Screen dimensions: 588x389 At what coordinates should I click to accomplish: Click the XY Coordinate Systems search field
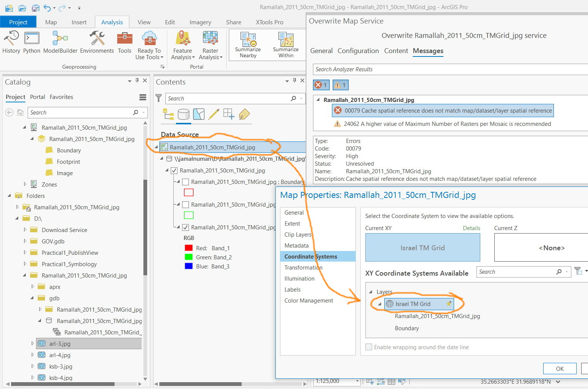[x=524, y=272]
